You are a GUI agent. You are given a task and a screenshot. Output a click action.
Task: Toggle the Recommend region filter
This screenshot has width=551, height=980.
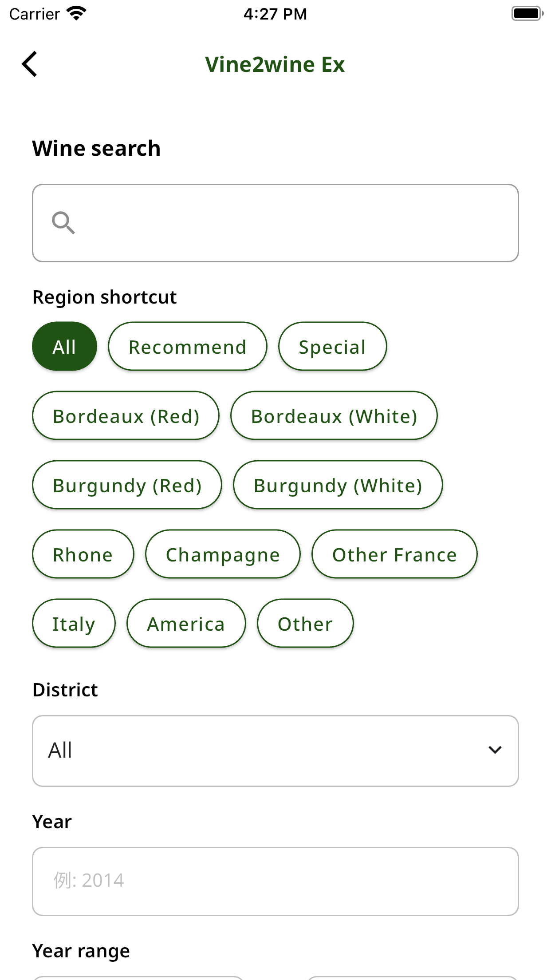[x=188, y=347]
